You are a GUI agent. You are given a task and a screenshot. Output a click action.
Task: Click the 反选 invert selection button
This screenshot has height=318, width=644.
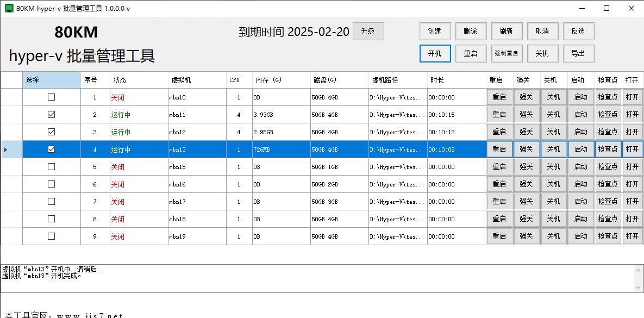click(x=578, y=31)
